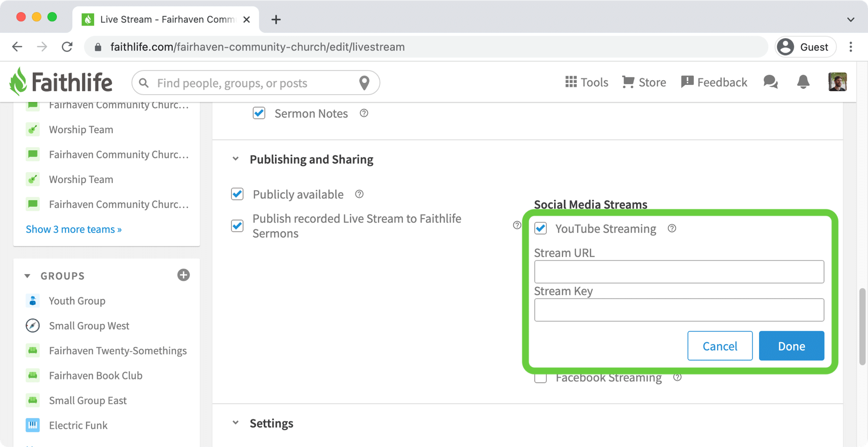Click the Fairhaven Twenty-Somethings icon
The width and height of the screenshot is (868, 447).
[x=33, y=350]
